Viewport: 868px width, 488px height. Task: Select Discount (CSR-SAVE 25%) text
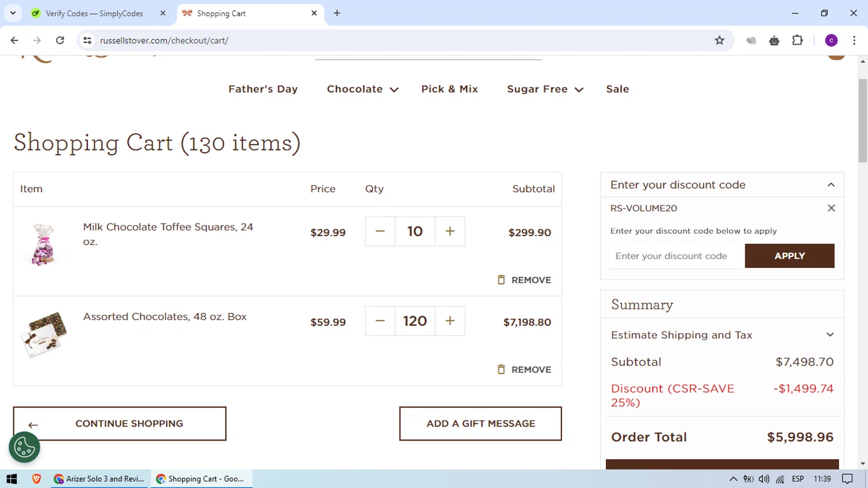[x=672, y=396]
